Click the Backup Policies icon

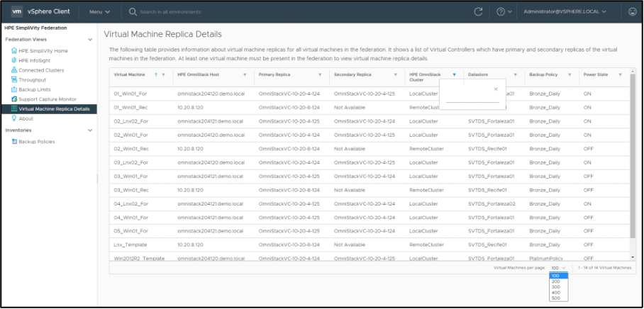(14, 142)
